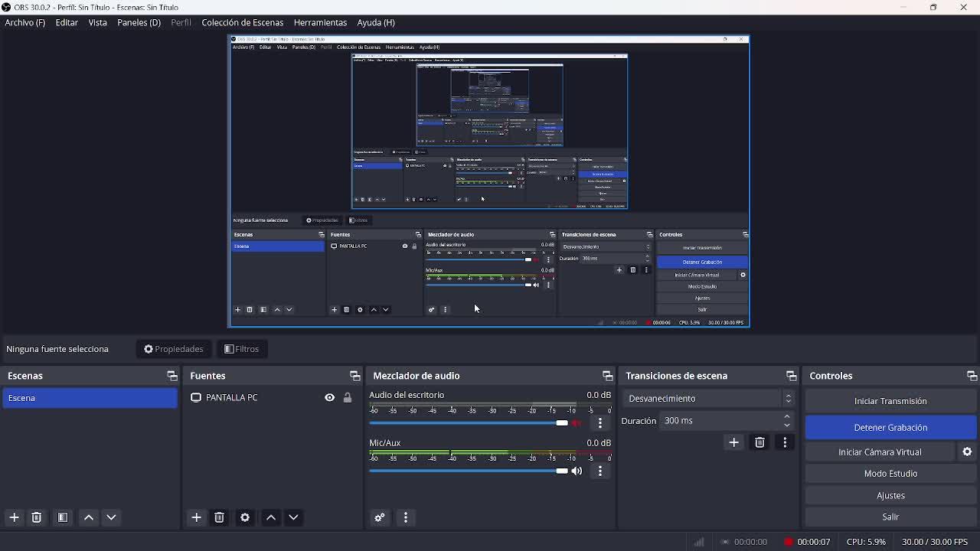Viewport: 980px width, 551px height.
Task: Open the Colección de Escenas menu
Action: point(242,23)
